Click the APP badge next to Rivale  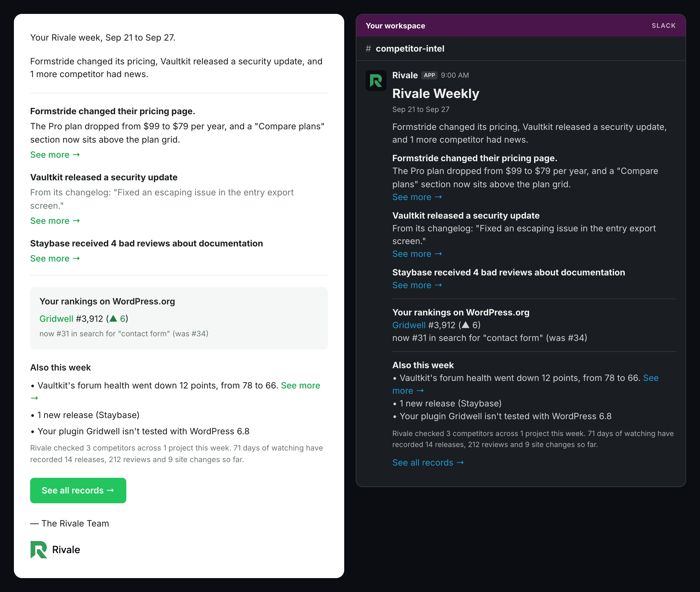click(429, 75)
